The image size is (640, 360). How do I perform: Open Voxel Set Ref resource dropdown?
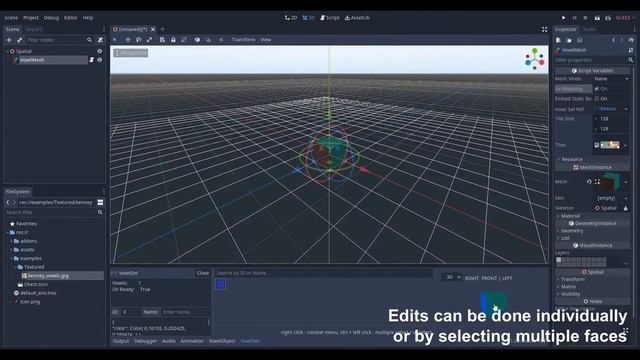[x=626, y=109]
